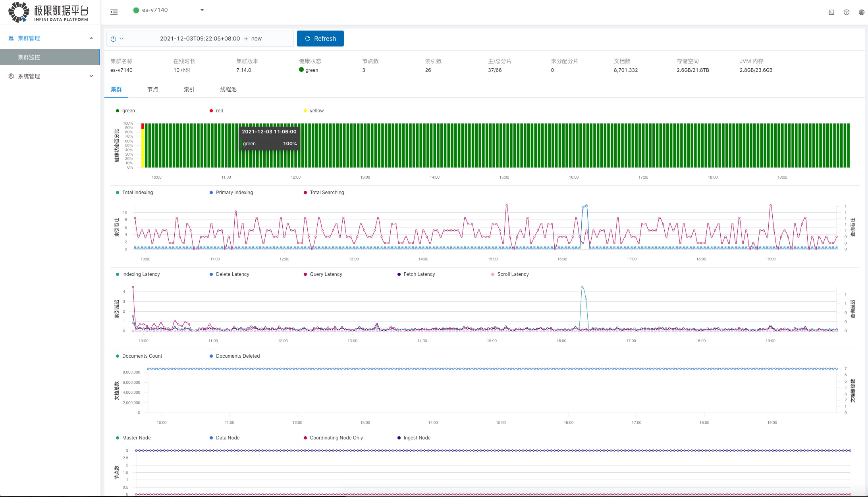The image size is (868, 497).
Task: Switch to the 节点 tab
Action: (x=153, y=89)
